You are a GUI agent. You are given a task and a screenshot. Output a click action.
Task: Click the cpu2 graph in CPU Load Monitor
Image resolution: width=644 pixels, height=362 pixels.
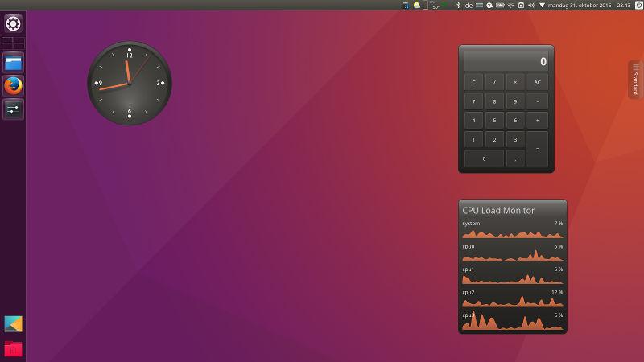512,301
